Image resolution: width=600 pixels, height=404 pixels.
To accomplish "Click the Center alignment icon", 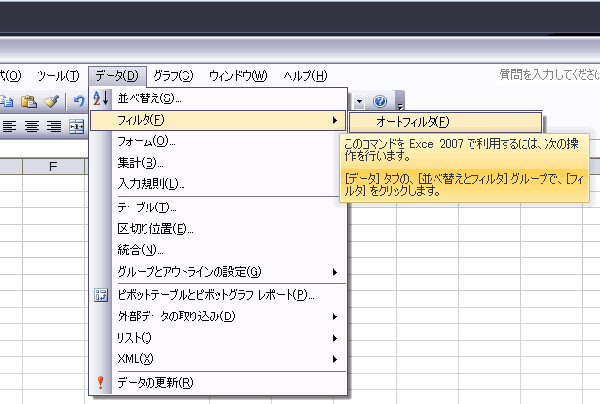I will pos(32,126).
